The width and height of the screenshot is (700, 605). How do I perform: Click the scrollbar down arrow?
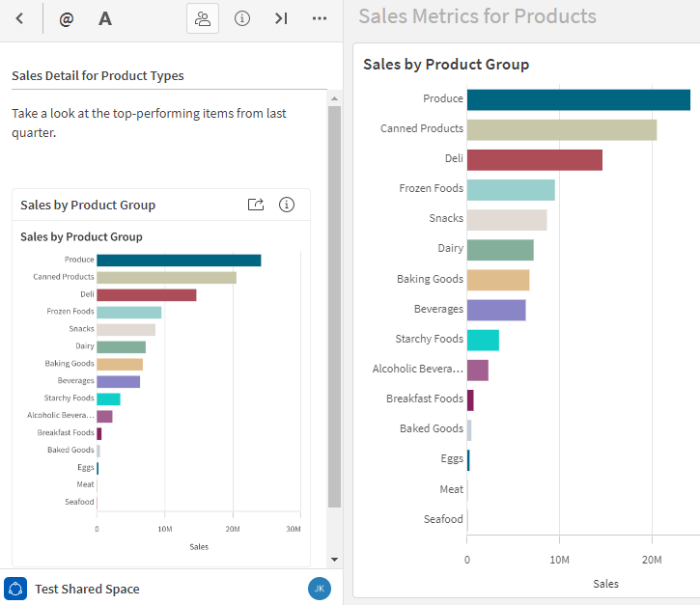point(334,560)
